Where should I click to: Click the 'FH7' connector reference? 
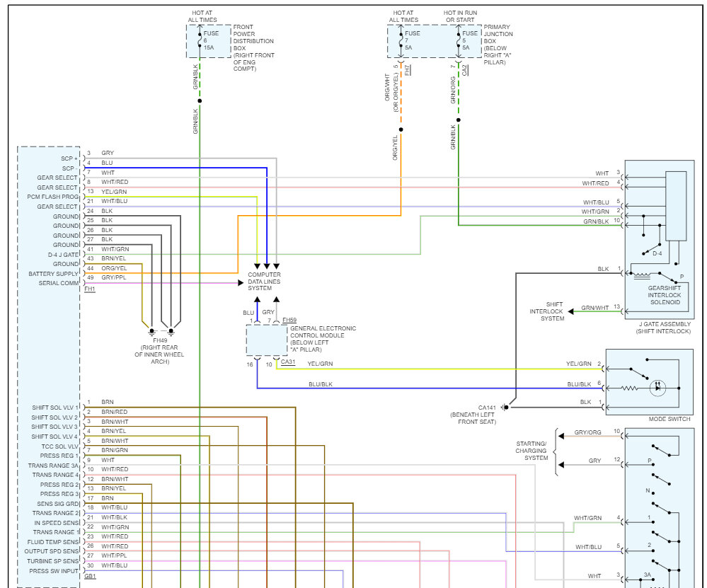pyautogui.click(x=407, y=70)
